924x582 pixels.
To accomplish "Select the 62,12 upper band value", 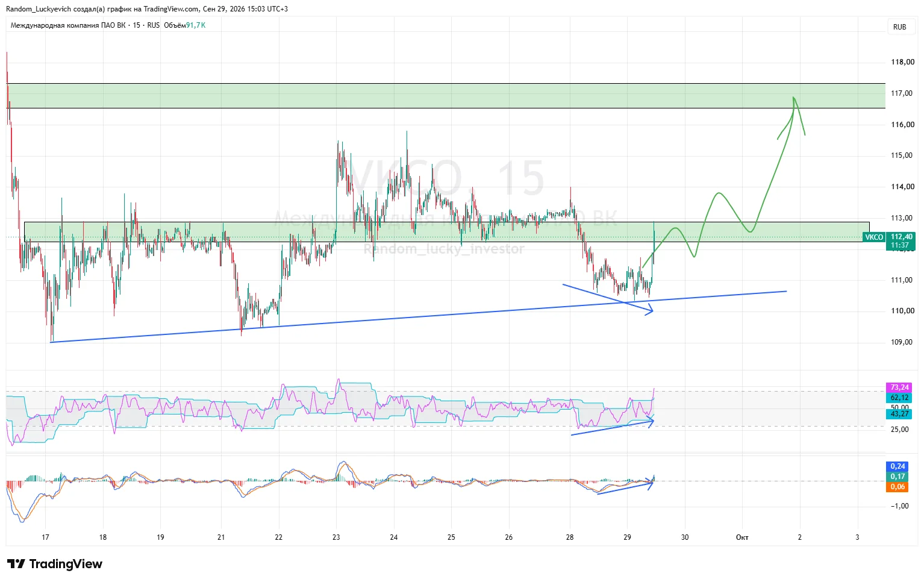I will [x=899, y=398].
